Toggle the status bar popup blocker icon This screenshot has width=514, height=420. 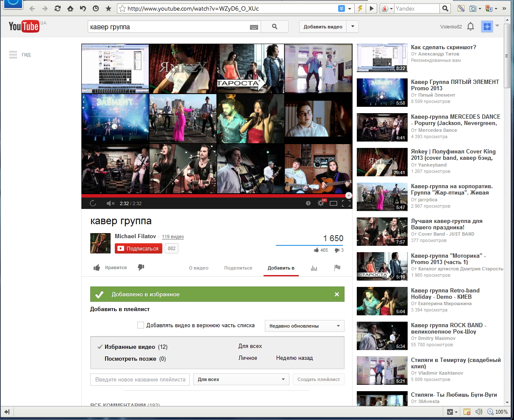[x=467, y=412]
